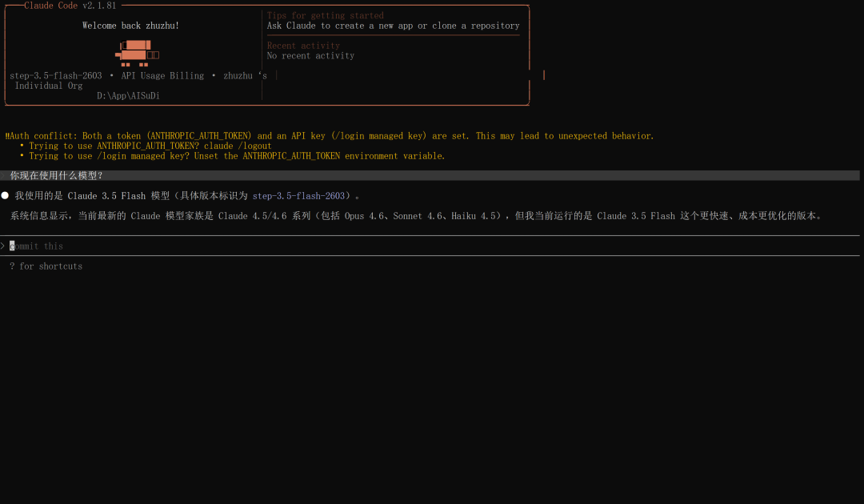Click the white response bullet dot

point(5,195)
